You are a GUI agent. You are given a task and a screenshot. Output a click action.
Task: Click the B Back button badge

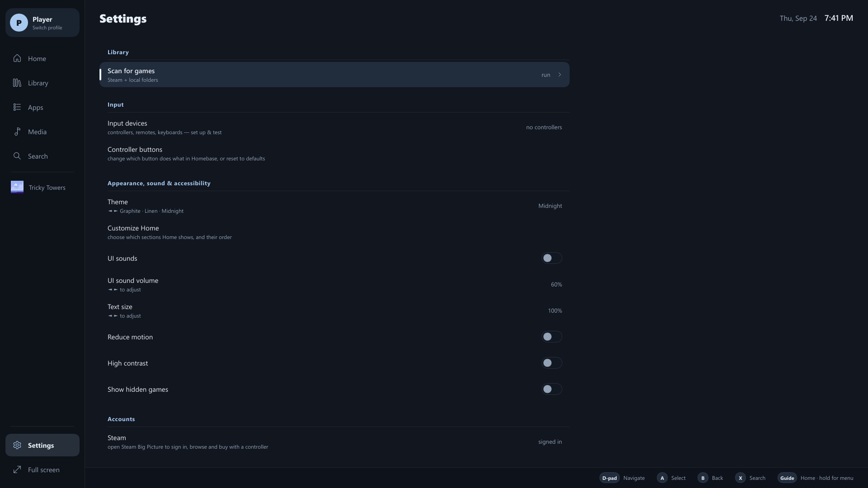pos(703,478)
